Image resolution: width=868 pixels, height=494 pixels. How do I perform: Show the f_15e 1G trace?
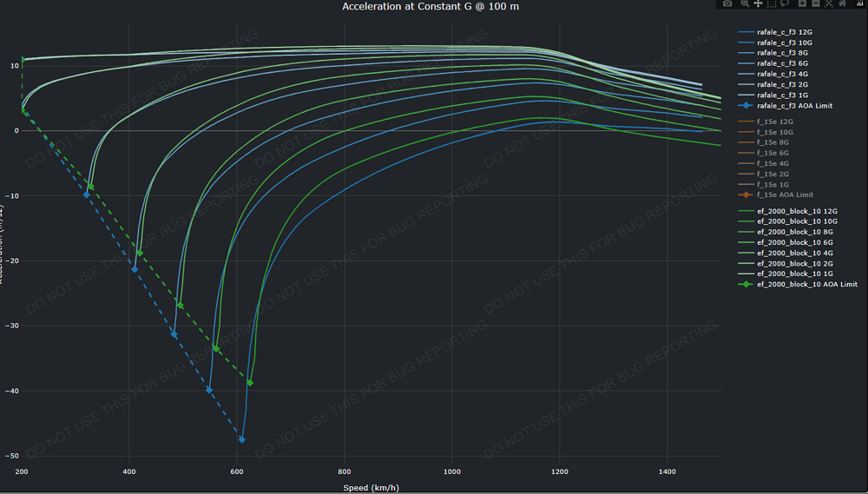point(763,184)
